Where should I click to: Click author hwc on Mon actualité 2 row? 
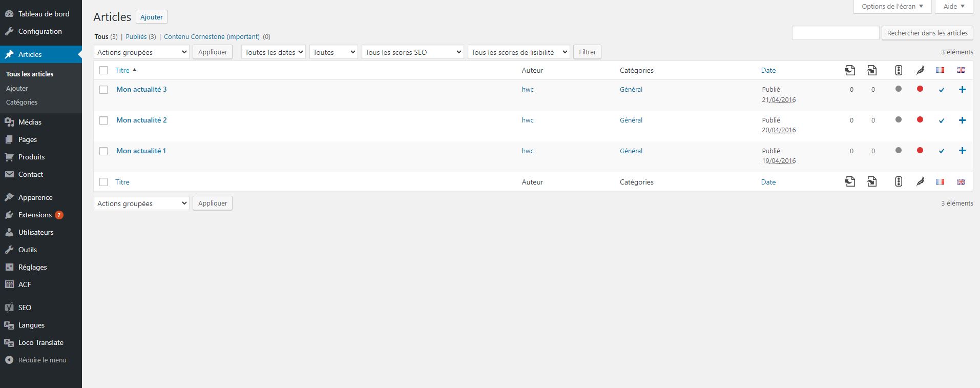528,120
